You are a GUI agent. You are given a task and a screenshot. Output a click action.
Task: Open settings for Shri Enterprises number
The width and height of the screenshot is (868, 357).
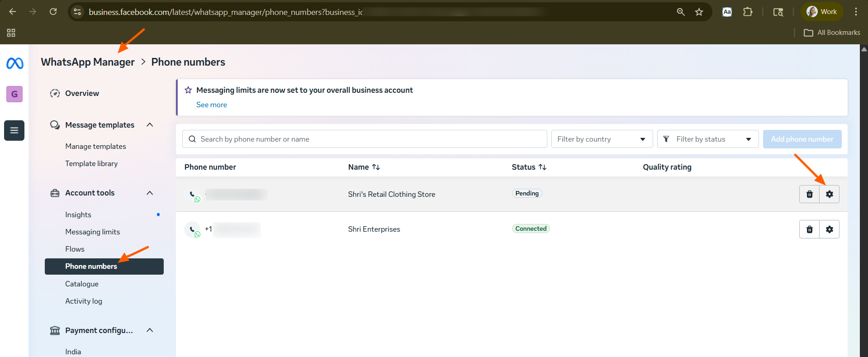point(829,229)
